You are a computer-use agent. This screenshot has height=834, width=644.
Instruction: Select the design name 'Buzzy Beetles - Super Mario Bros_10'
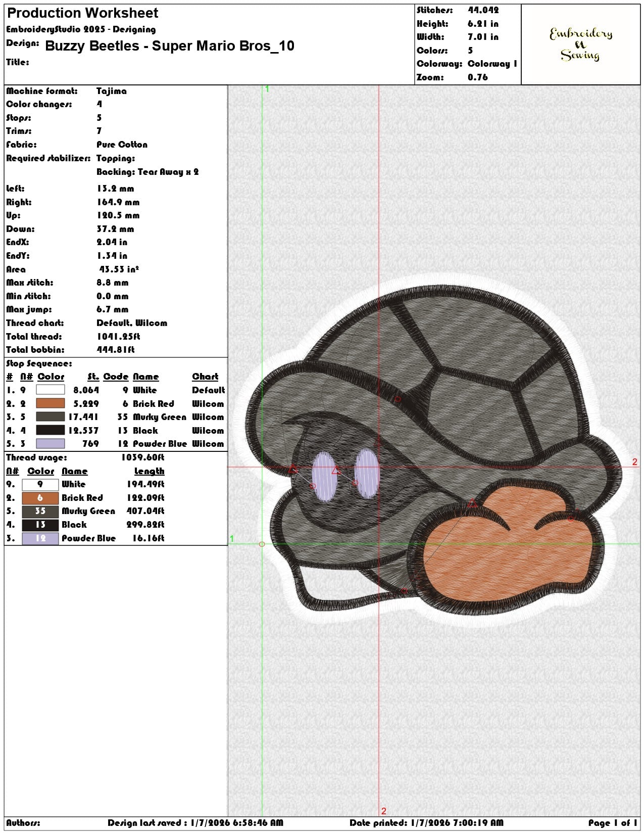[170, 46]
